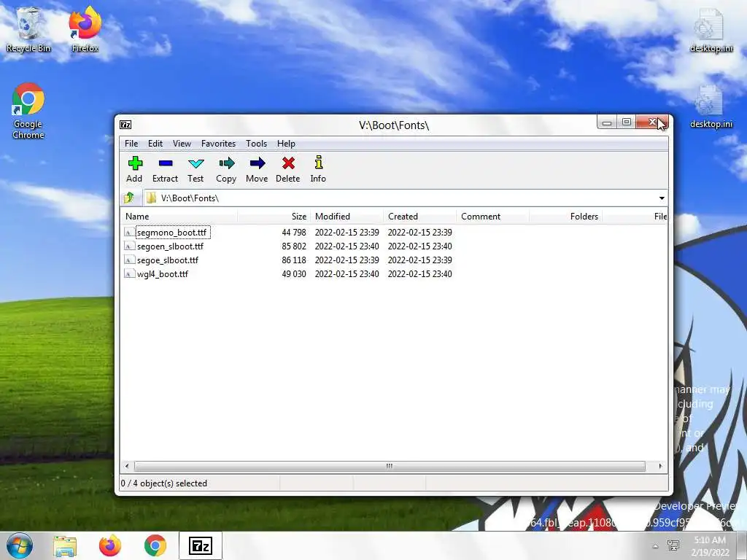The width and height of the screenshot is (747, 560).
Task: Select segmono_boot.ttf file
Action: pyautogui.click(x=172, y=233)
